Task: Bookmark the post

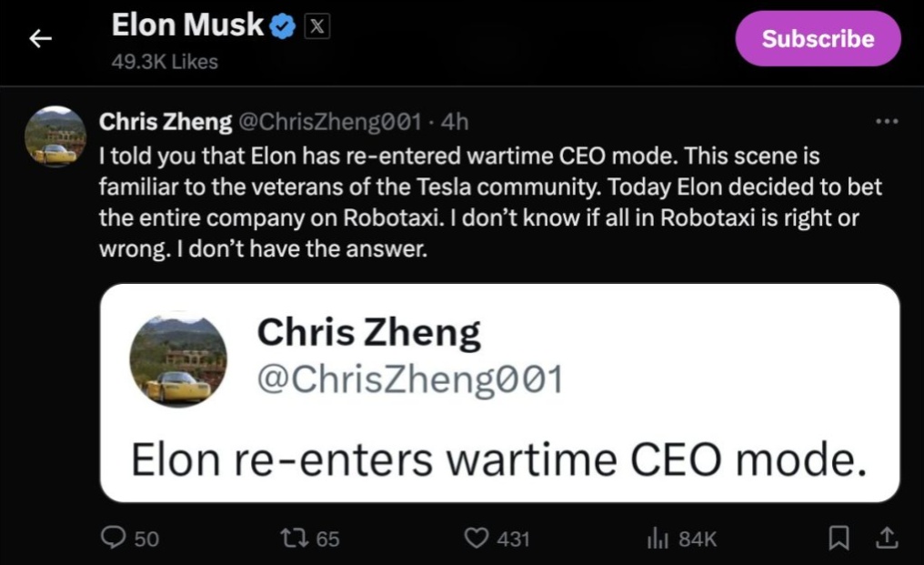Action: [837, 538]
